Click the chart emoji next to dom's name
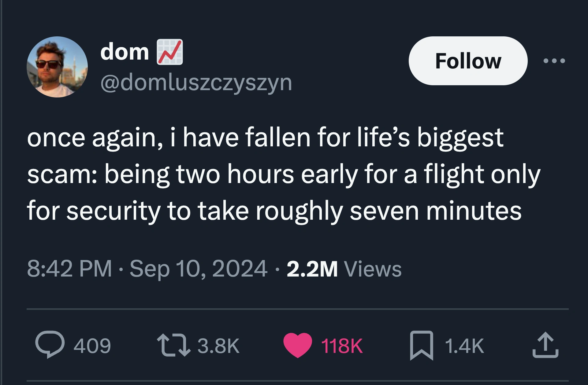 [170, 53]
